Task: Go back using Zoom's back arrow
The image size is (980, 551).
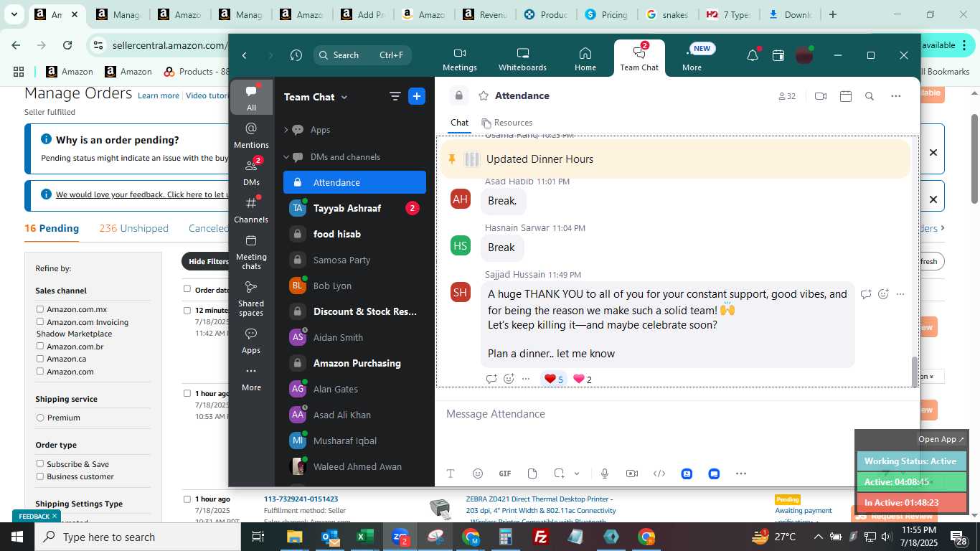Action: point(245,55)
